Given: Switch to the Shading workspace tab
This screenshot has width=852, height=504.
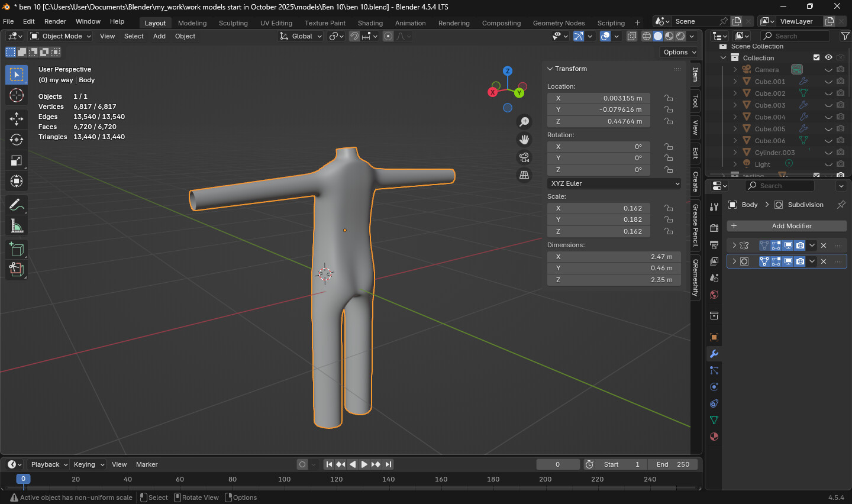Looking at the screenshot, I should (370, 23).
